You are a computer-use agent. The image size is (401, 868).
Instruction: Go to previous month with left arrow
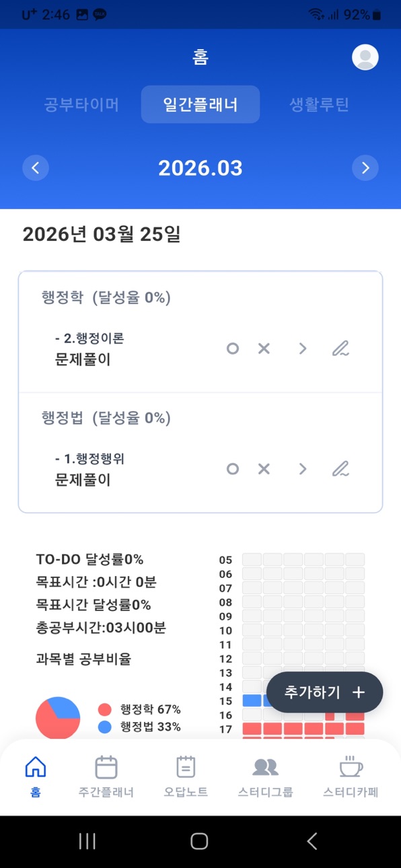(x=36, y=168)
